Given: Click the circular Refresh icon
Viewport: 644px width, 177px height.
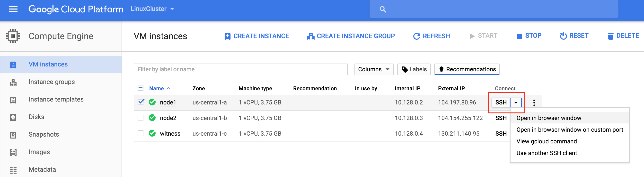Looking at the screenshot, I should tap(416, 36).
